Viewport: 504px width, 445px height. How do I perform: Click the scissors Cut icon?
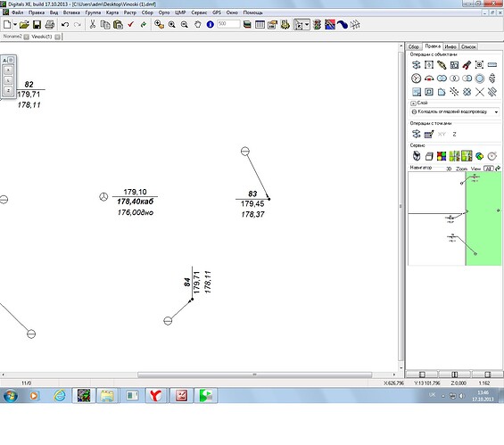93,24
